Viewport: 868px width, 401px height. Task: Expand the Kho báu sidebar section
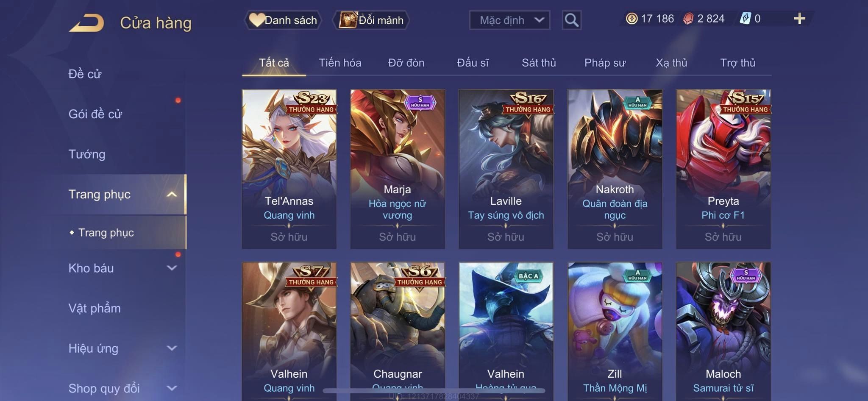pos(172,268)
